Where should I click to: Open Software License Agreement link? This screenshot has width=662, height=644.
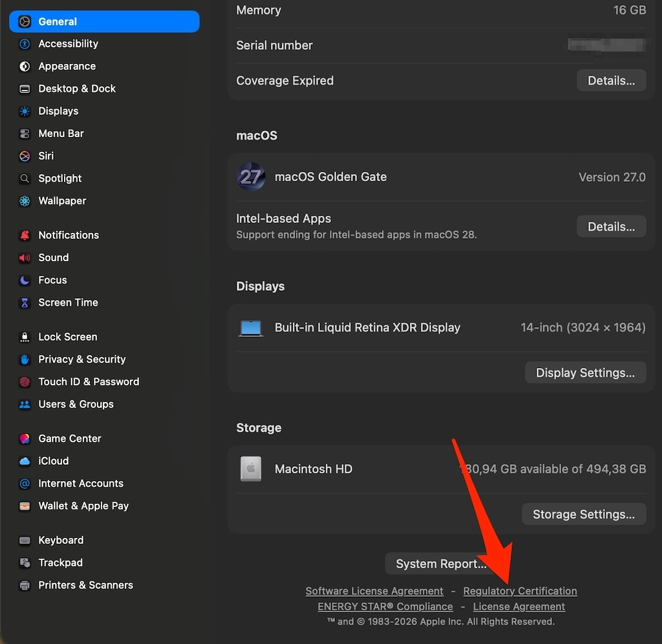click(x=374, y=591)
